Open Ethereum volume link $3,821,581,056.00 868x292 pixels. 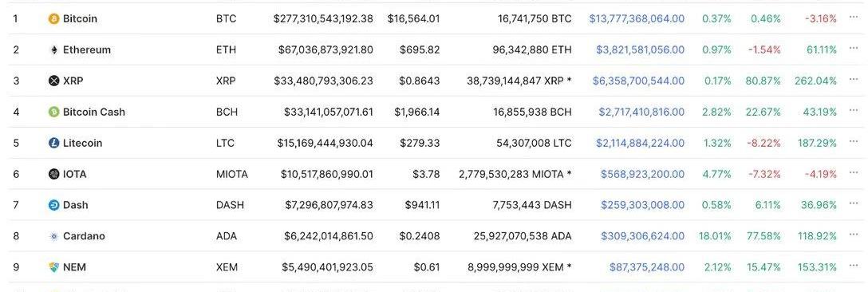(x=640, y=50)
